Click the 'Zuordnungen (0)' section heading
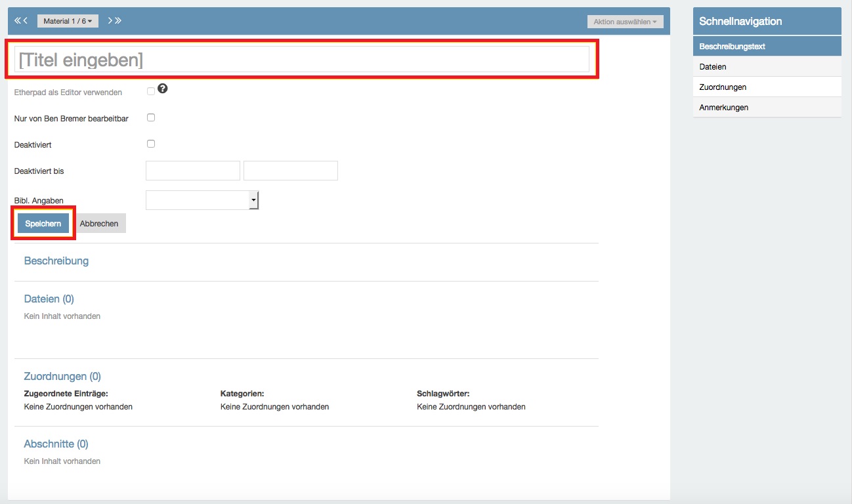This screenshot has height=504, width=852. (62, 377)
